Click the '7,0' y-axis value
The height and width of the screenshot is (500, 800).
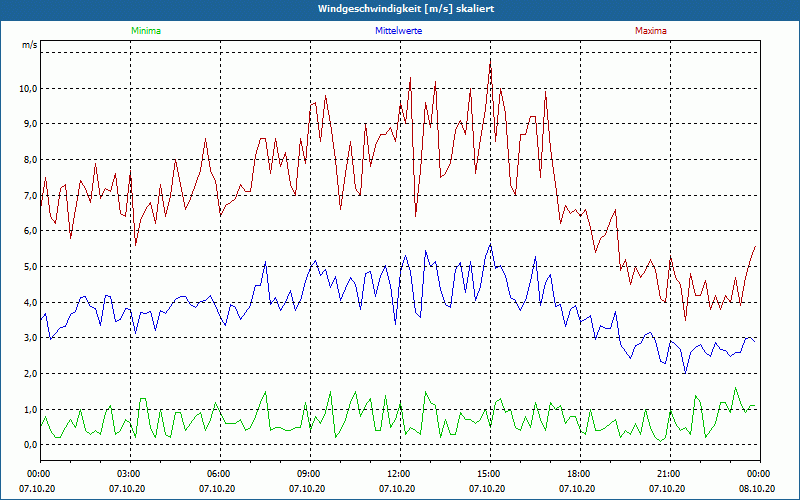(30, 195)
